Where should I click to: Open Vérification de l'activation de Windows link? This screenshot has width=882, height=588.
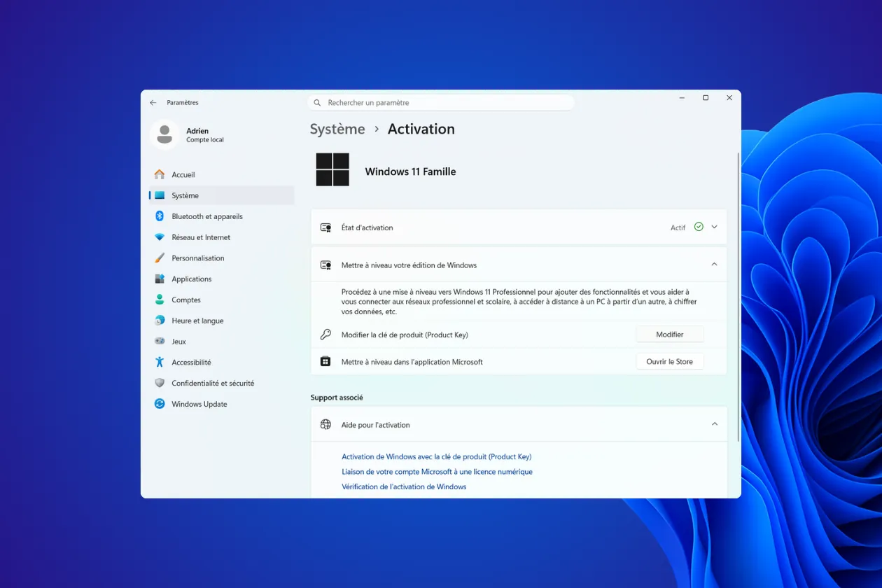click(404, 486)
